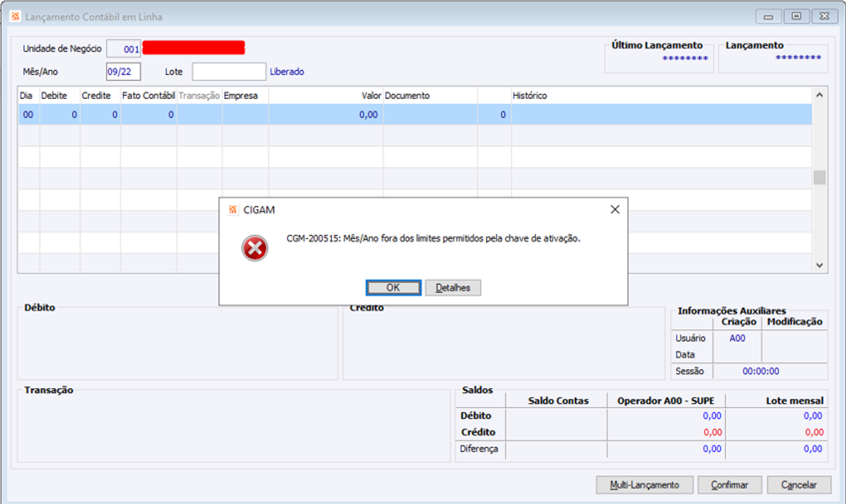Click the scroll down arrow of the grid
846x504 pixels.
(x=819, y=264)
